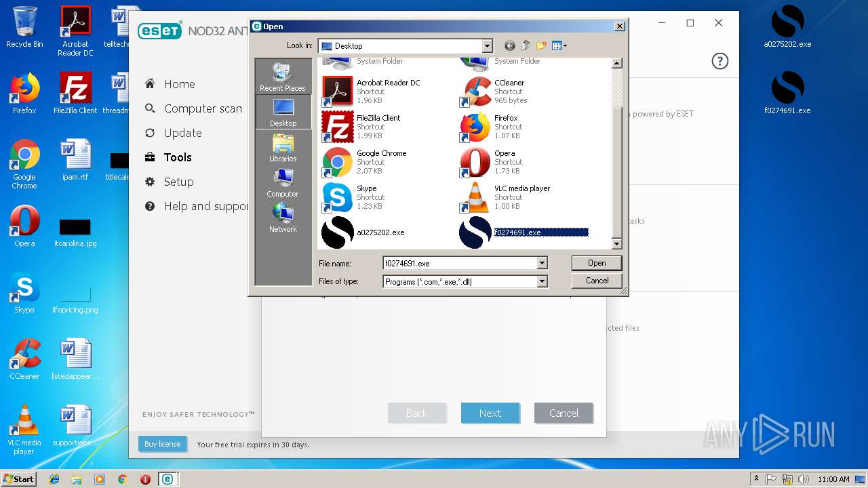This screenshot has width=868, height=488.
Task: Go back to the last folder visited
Action: click(510, 46)
